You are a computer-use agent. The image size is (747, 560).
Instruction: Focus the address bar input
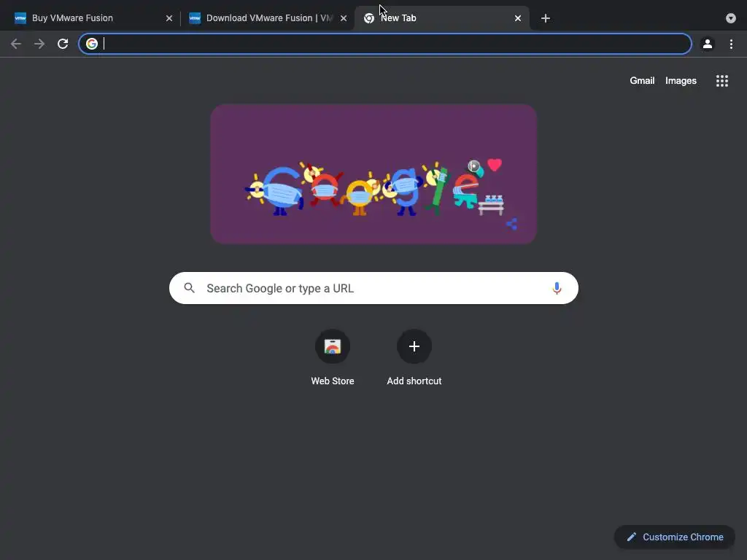tap(385, 44)
